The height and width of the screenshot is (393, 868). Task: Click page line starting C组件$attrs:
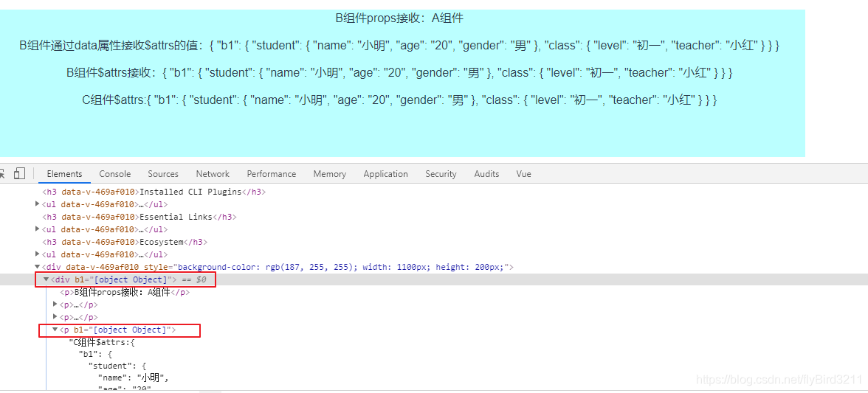[x=400, y=100]
